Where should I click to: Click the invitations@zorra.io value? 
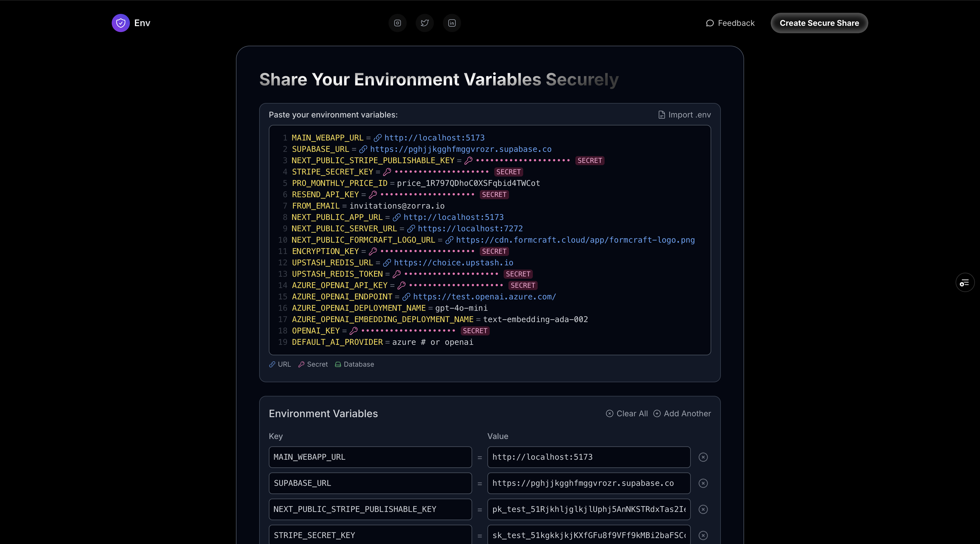(x=397, y=206)
